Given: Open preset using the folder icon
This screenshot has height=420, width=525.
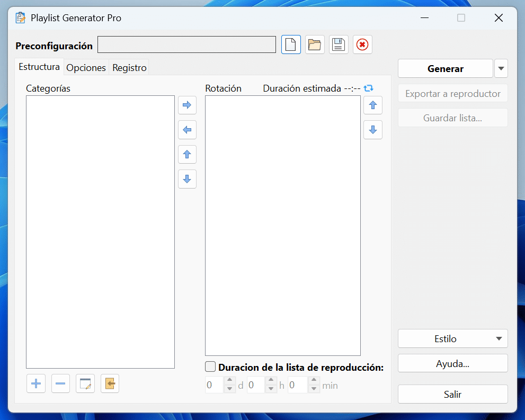Looking at the screenshot, I should 315,44.
